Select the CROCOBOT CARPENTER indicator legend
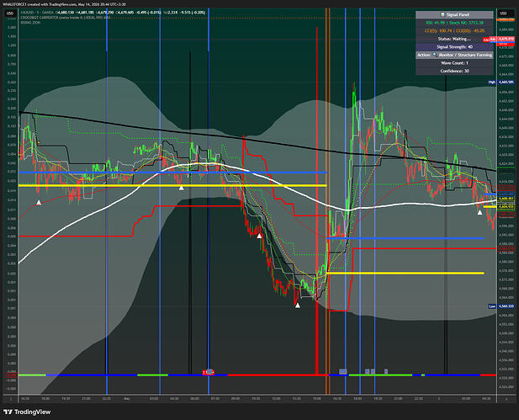This screenshot has height=420, width=519. click(65, 18)
